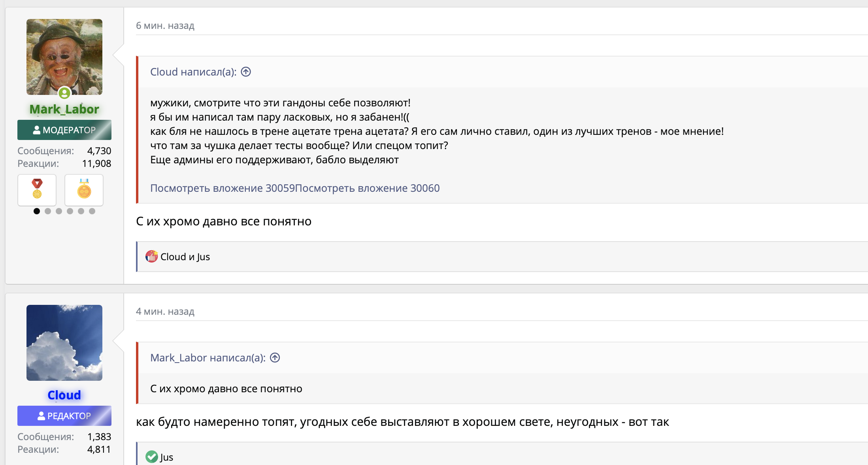
Task: Click '4 мин. назад' post timestamp
Action: (x=165, y=312)
